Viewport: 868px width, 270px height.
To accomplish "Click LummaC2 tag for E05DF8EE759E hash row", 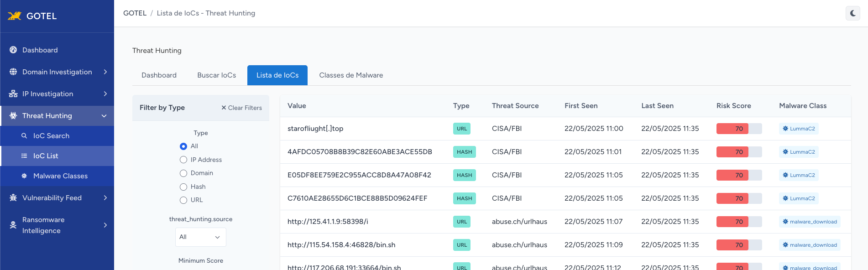I will tap(799, 175).
